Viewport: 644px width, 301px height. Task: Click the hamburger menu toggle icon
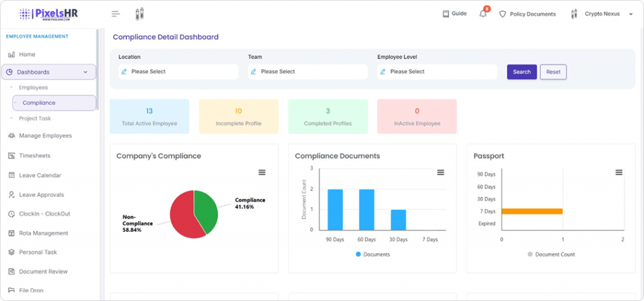coord(115,14)
